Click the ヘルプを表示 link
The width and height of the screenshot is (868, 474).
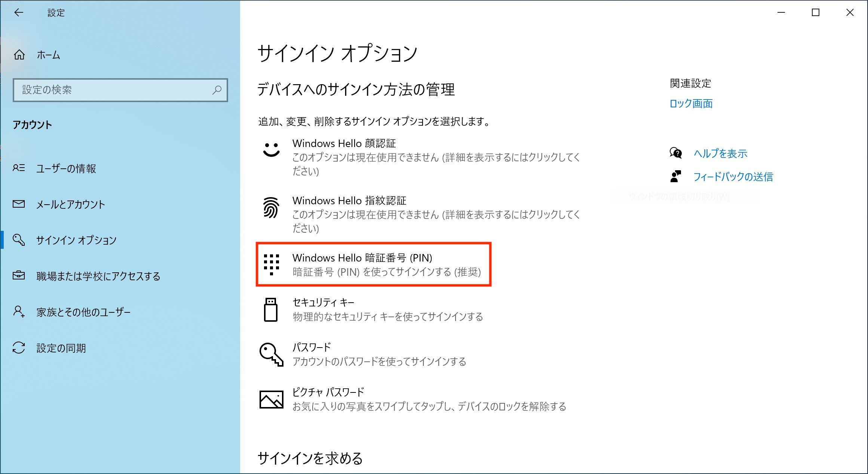tap(720, 153)
